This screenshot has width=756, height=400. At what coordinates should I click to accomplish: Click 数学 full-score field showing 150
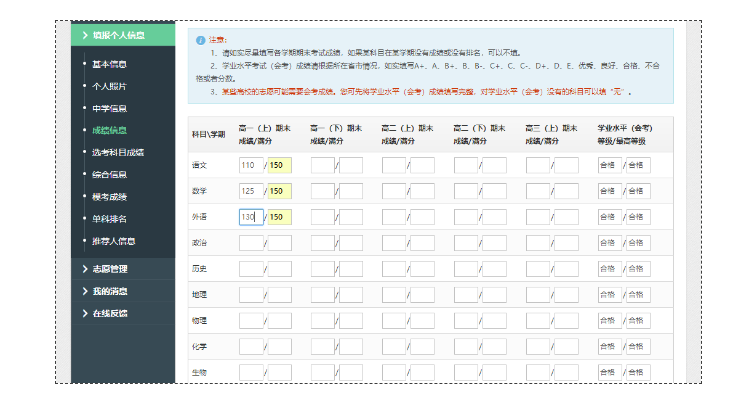tap(279, 191)
